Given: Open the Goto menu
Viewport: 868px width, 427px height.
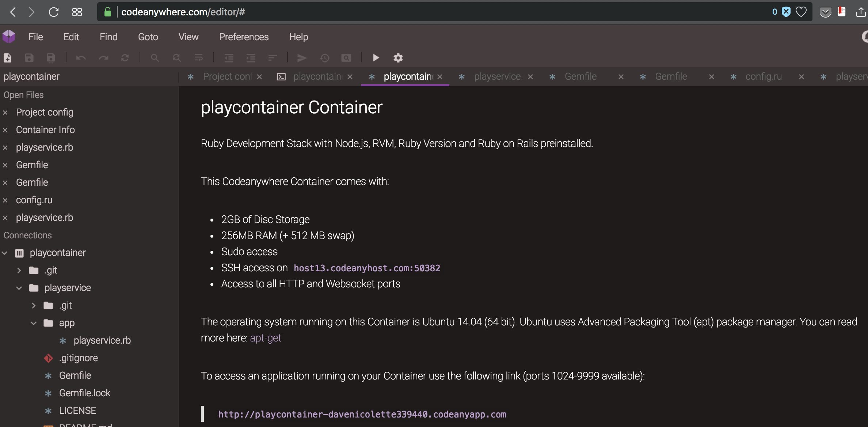Looking at the screenshot, I should [x=148, y=37].
